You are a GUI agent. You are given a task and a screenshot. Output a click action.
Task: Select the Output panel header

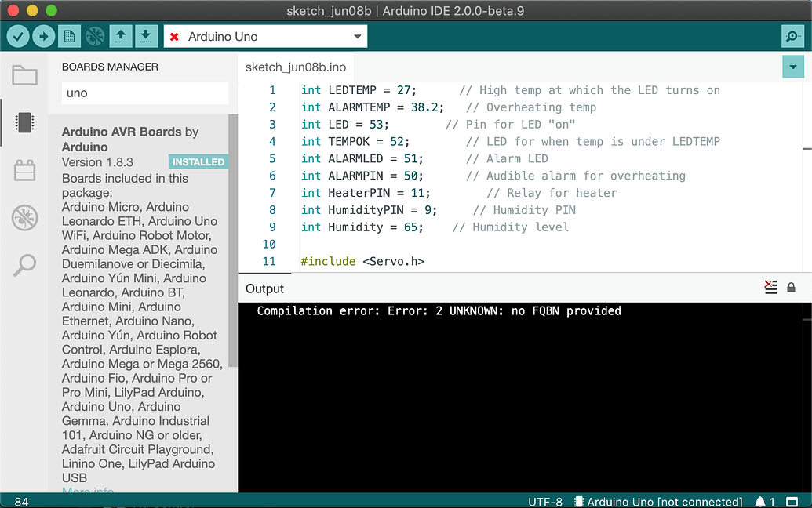264,288
